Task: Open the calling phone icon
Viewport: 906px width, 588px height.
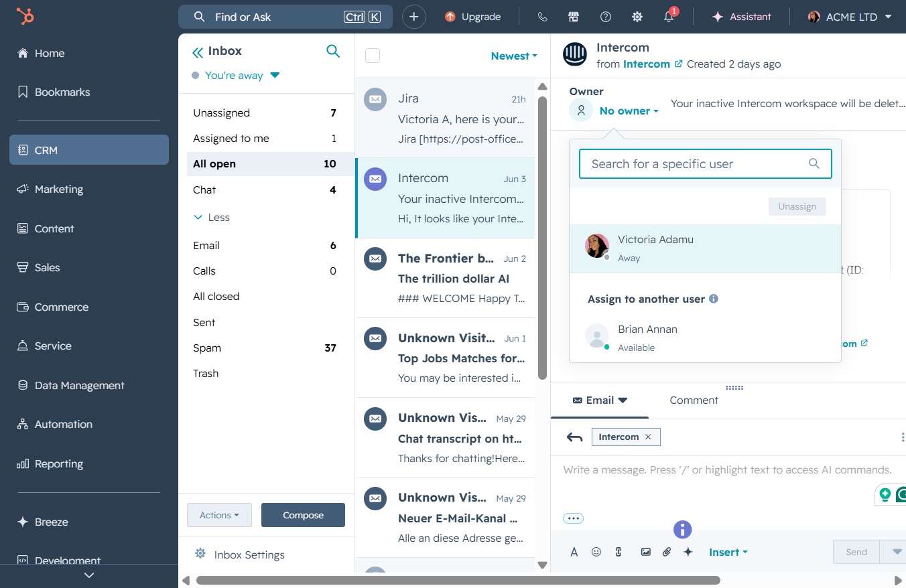Action: coord(543,17)
